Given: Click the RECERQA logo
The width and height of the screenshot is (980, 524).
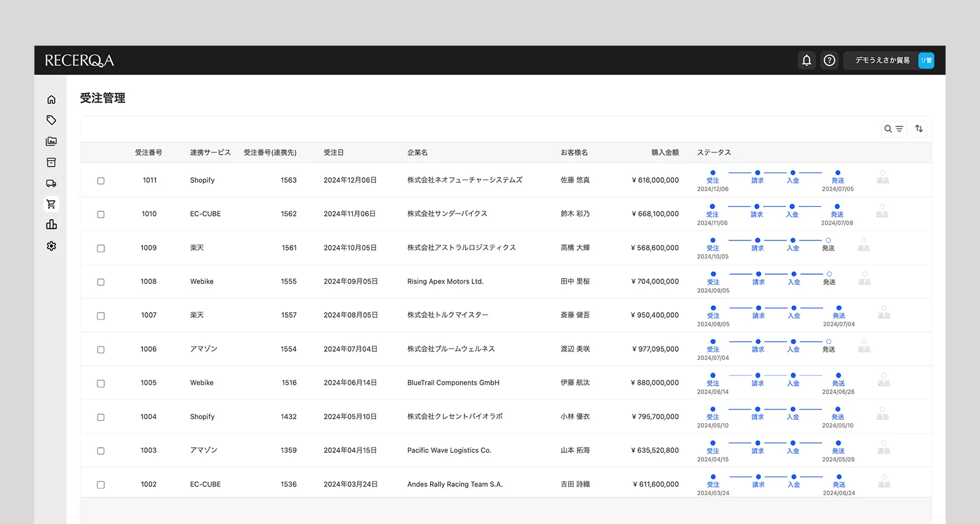Looking at the screenshot, I should 79,60.
